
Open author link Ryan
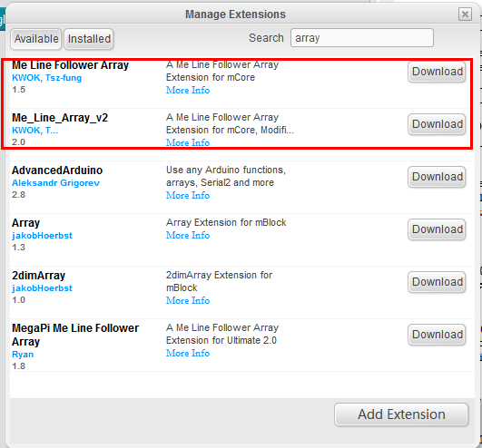click(23, 355)
